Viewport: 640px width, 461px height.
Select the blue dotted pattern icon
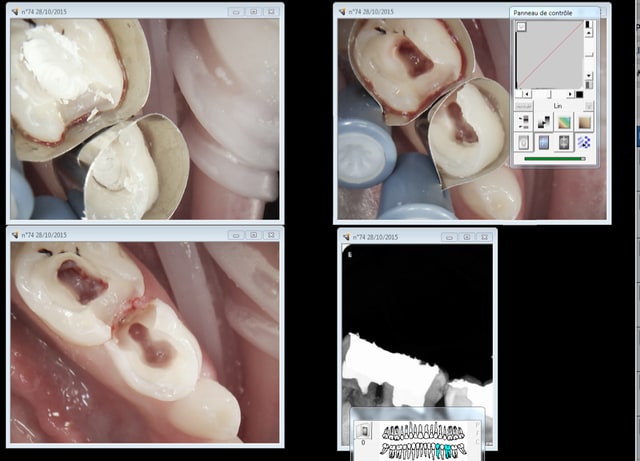click(x=585, y=142)
